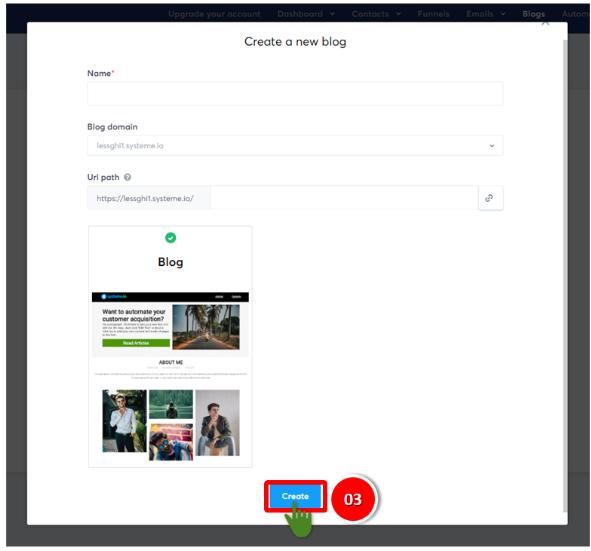
Task: Select the Blog template thumbnail
Action: (x=170, y=346)
